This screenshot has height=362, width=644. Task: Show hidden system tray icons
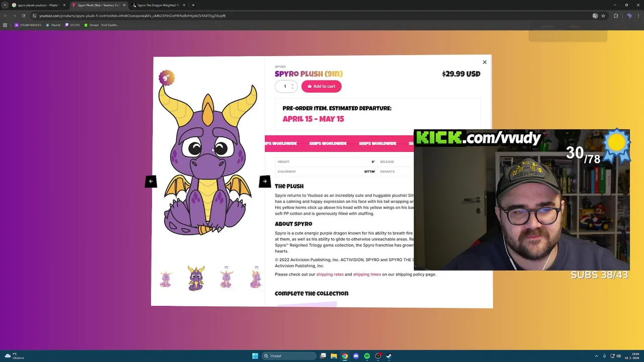click(596, 356)
